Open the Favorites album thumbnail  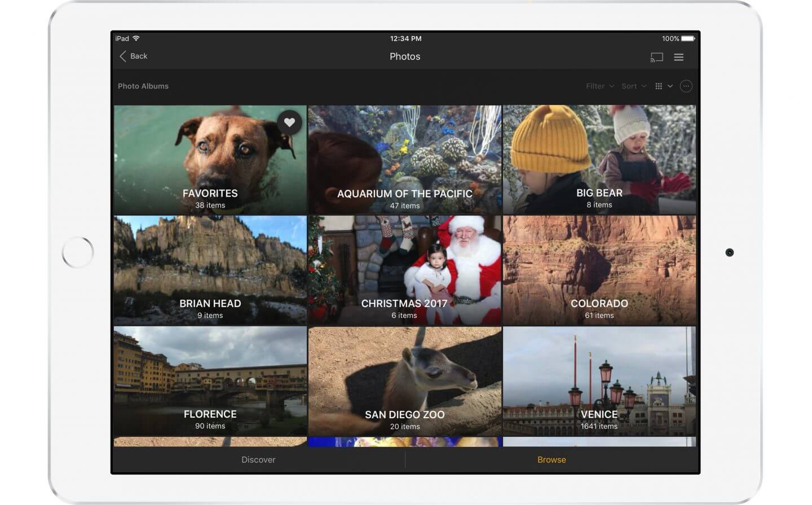210,160
